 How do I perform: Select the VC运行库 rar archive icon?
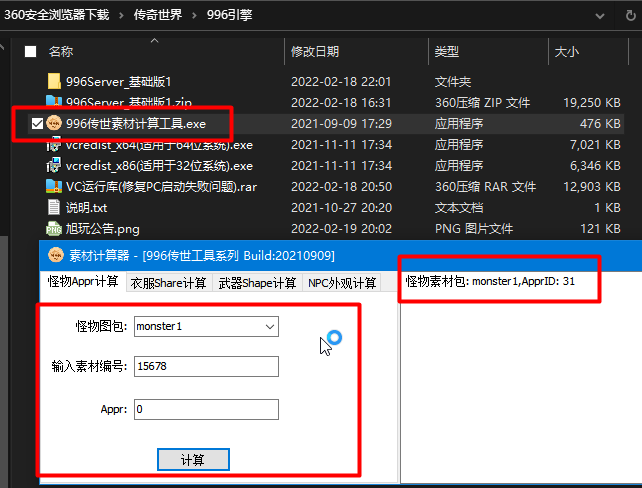tap(54, 186)
